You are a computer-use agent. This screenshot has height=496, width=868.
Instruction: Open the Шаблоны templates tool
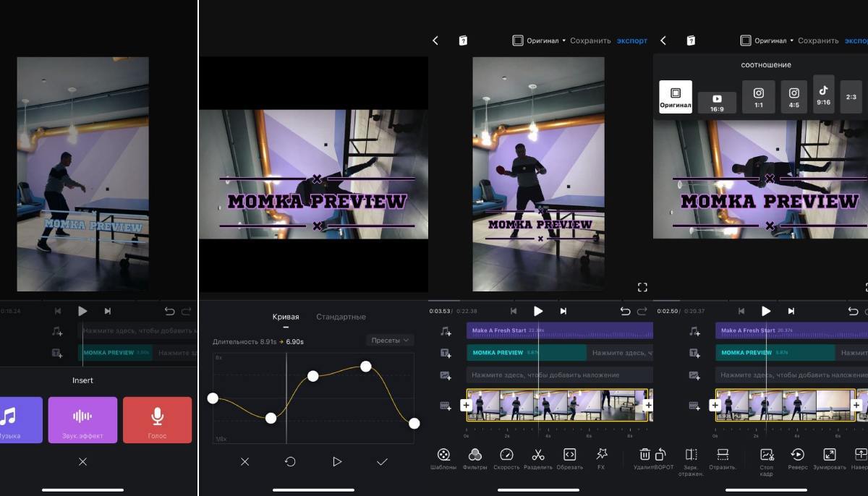point(444,456)
